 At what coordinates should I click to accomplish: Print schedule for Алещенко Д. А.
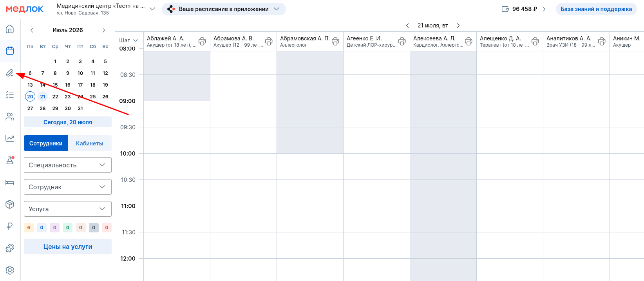[x=535, y=41]
